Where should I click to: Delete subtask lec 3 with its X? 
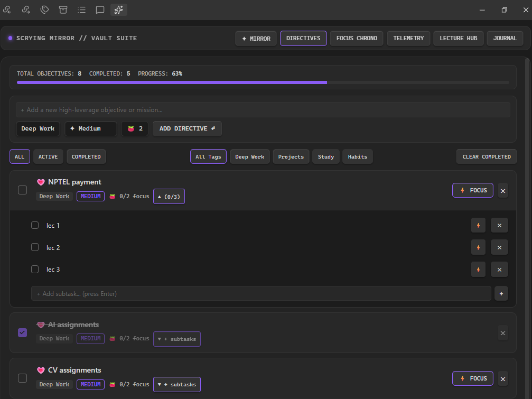pyautogui.click(x=499, y=270)
